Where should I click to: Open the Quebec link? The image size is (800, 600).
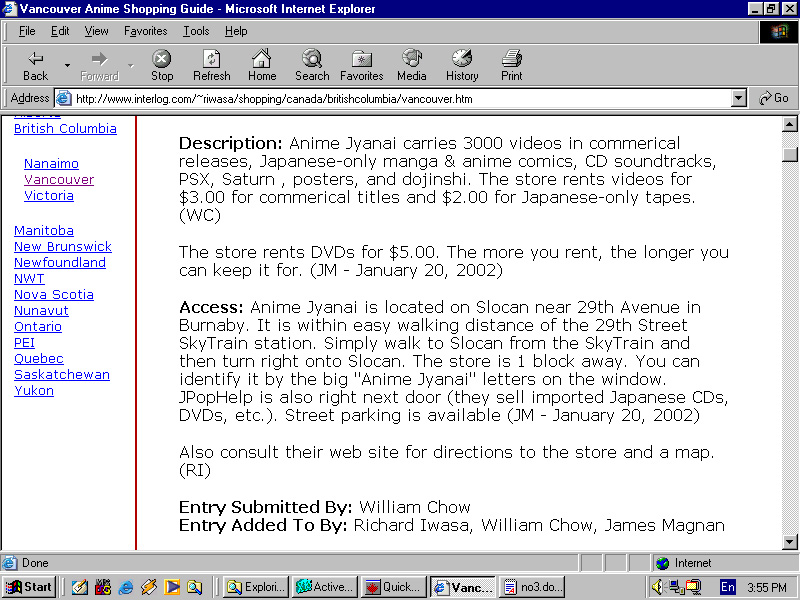(x=39, y=358)
